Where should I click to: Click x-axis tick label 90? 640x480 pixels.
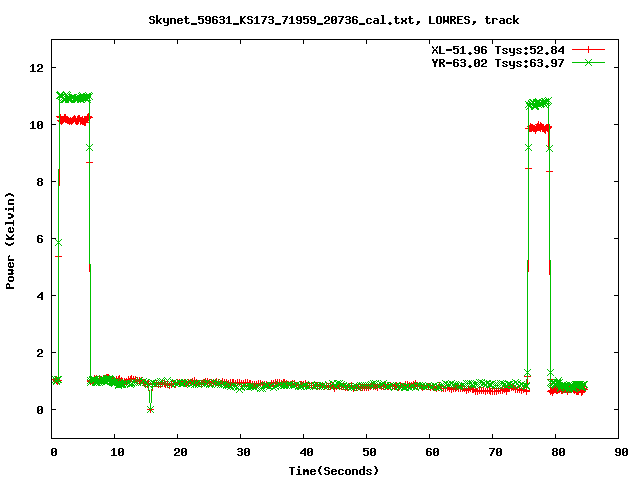(621, 452)
